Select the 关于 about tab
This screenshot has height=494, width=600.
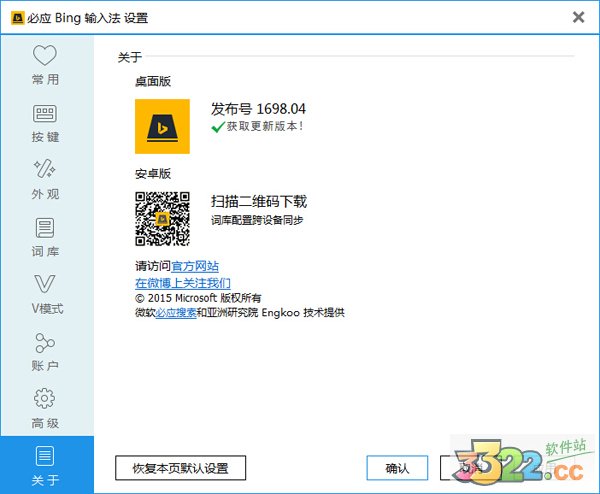47,465
